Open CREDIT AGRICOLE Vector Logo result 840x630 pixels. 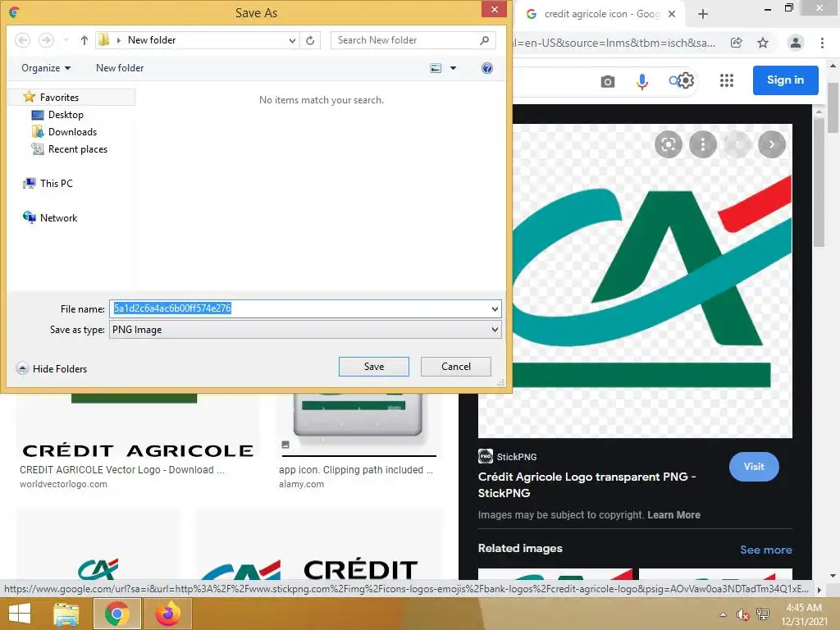(121, 470)
